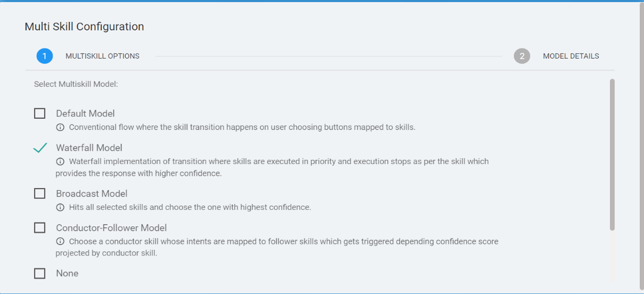Check the Broadcast Model checkbox
This screenshot has height=294, width=644.
40,193
